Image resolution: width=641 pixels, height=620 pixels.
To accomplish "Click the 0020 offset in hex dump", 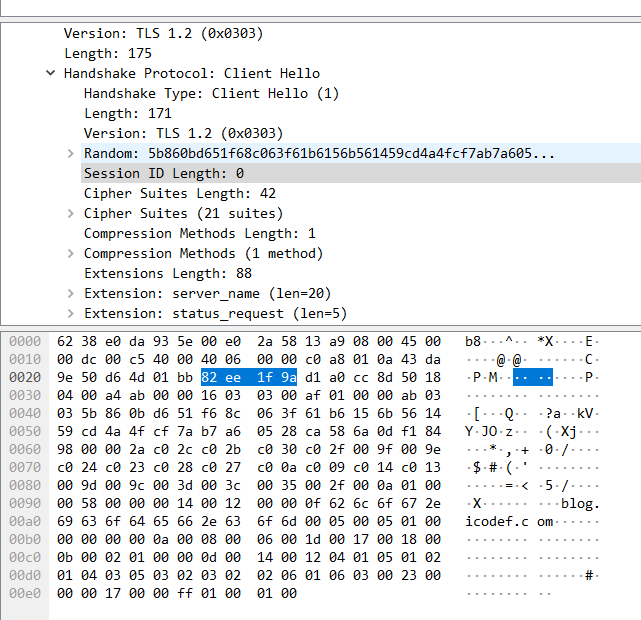I will [25, 377].
